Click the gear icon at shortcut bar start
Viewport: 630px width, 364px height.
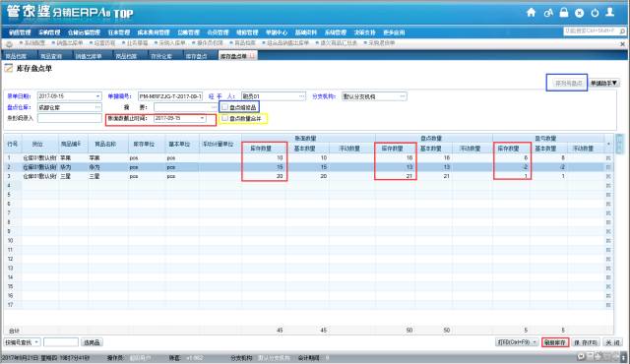(x=9, y=43)
